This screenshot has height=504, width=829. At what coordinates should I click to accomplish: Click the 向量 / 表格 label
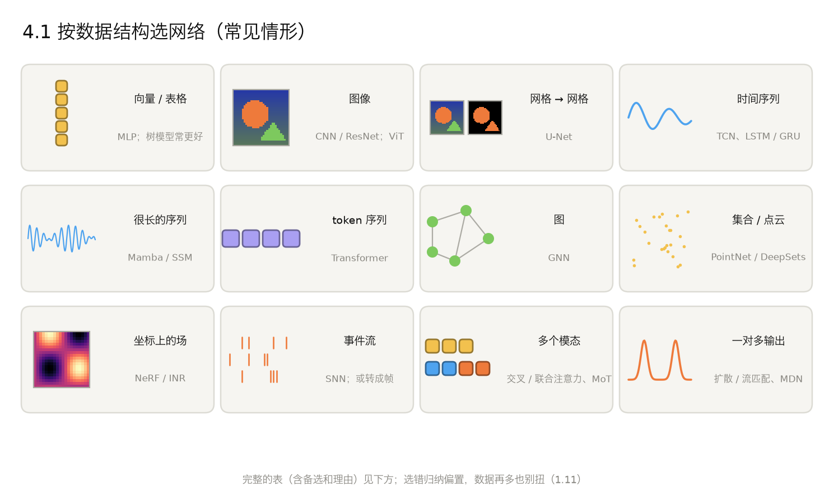[160, 99]
